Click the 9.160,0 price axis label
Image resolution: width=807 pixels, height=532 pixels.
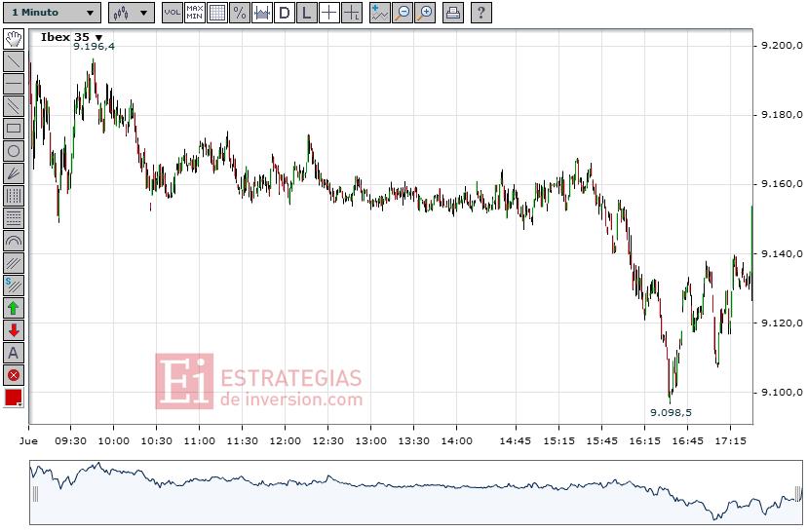pyautogui.click(x=782, y=184)
